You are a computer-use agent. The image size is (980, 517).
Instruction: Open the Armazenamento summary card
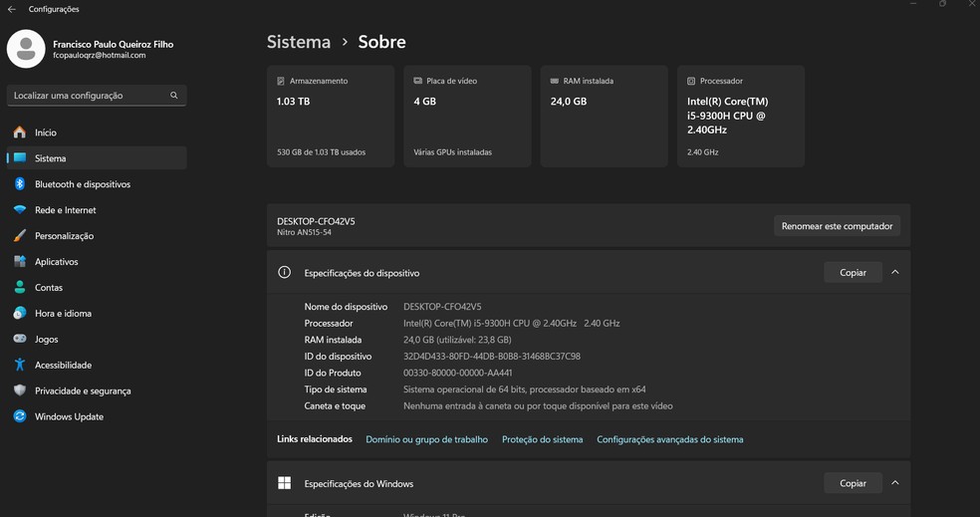point(331,117)
